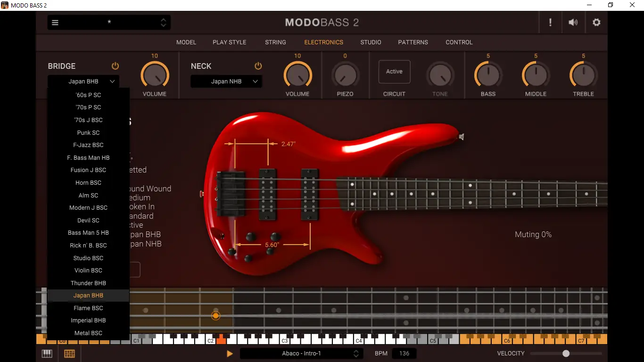The image size is (644, 362).
Task: Pick Studio BSC pickup
Action: coord(88,258)
